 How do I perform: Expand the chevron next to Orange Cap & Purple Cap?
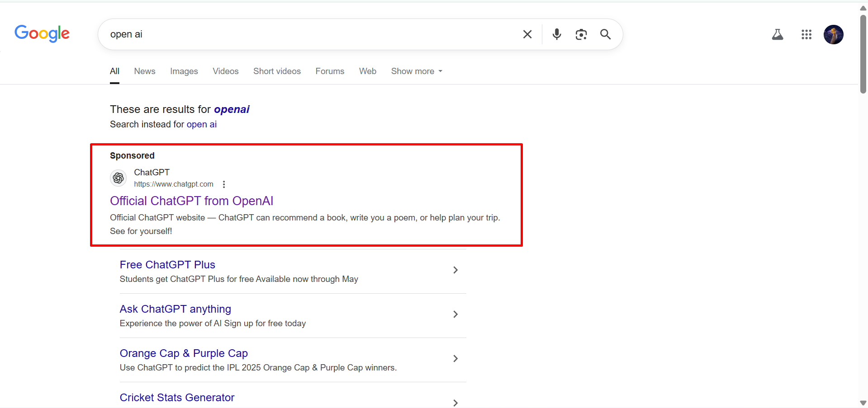click(x=455, y=359)
